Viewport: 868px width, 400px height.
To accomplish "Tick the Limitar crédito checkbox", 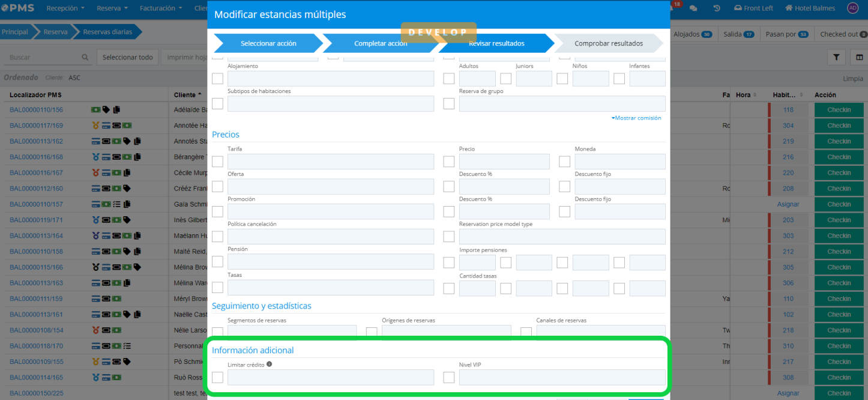I will click(x=217, y=377).
